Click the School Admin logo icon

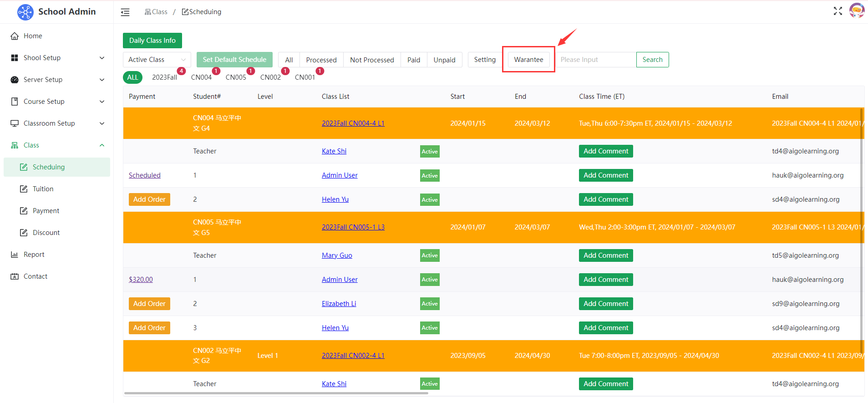(x=25, y=12)
